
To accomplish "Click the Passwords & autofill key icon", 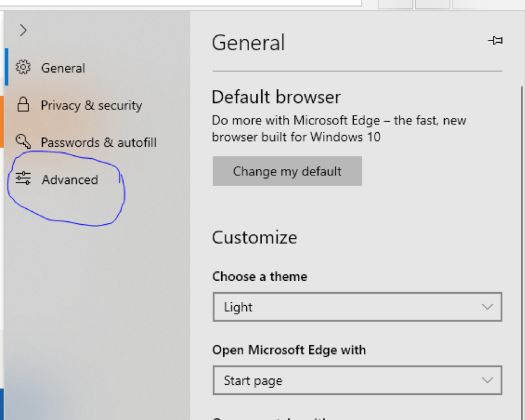I will [23, 142].
